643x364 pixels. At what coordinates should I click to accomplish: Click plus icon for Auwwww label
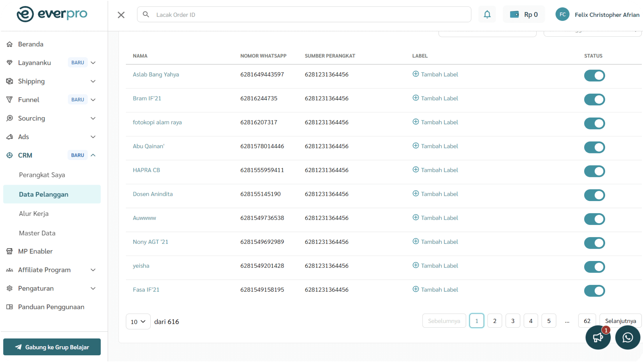point(415,217)
